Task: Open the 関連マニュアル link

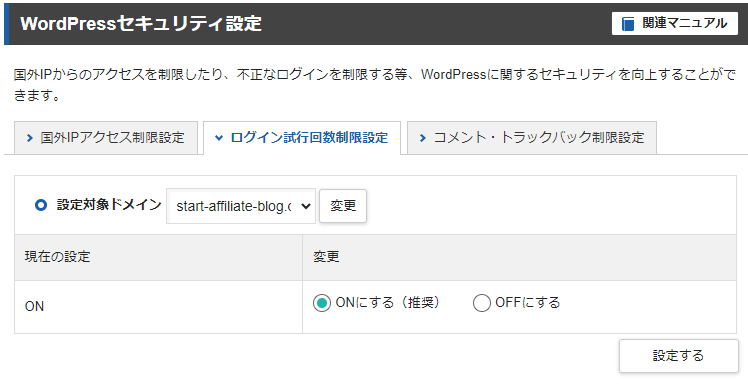Action: [x=675, y=23]
